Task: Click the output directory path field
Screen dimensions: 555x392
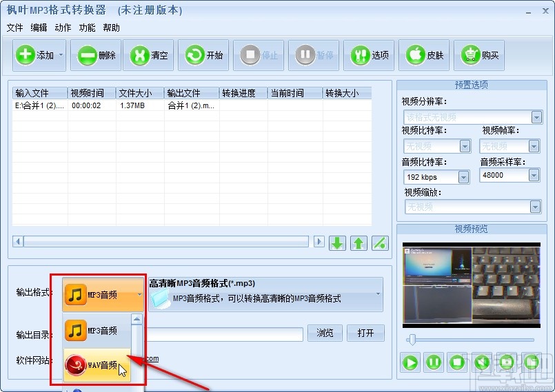Action: point(224,334)
